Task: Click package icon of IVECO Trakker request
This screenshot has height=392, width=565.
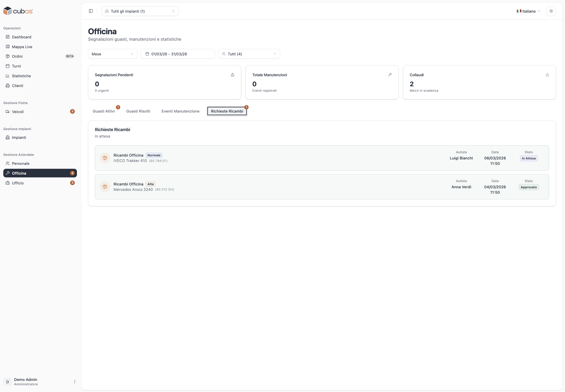Action: click(105, 158)
